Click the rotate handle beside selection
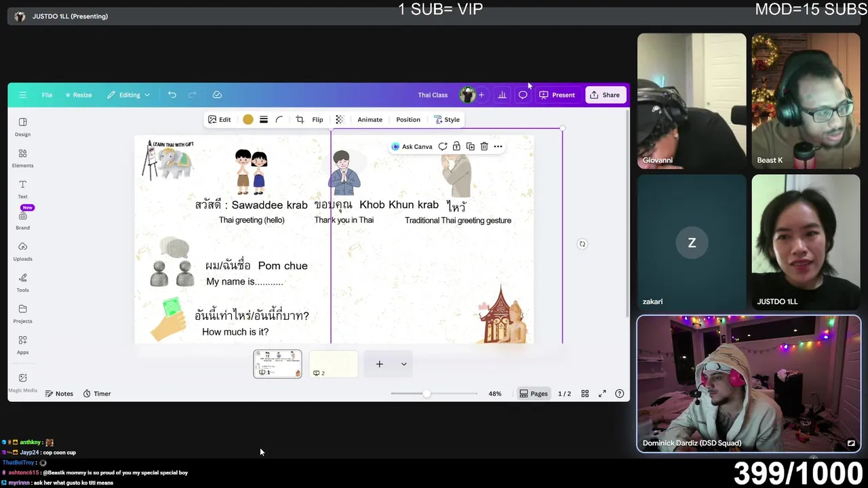This screenshot has width=868, height=488. (582, 244)
